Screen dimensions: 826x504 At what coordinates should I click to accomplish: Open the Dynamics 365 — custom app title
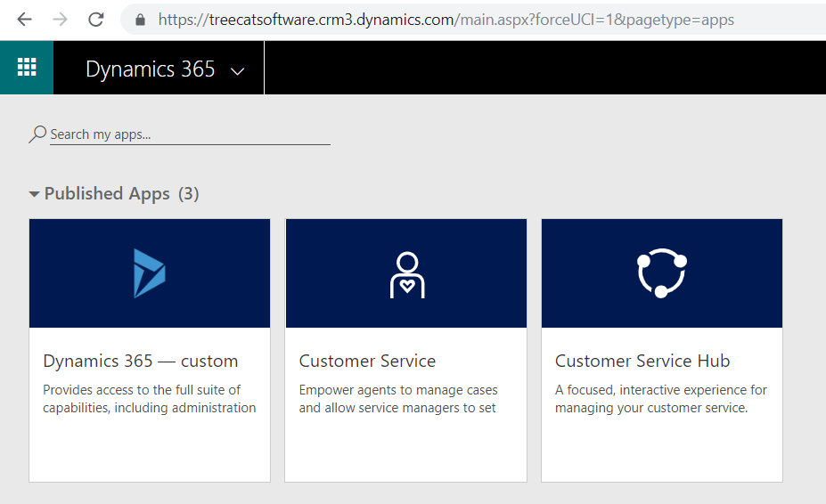tap(140, 361)
